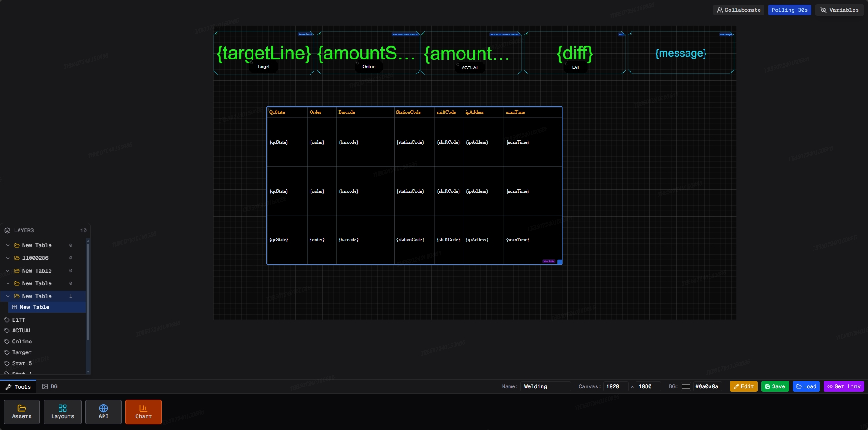Select the {message} widget on canvas

click(x=681, y=53)
